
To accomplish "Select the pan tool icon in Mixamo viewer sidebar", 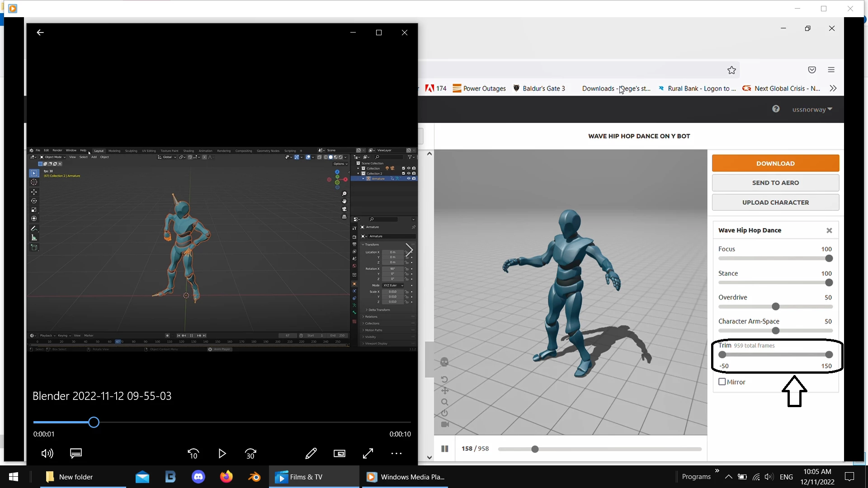I will pos(445,390).
